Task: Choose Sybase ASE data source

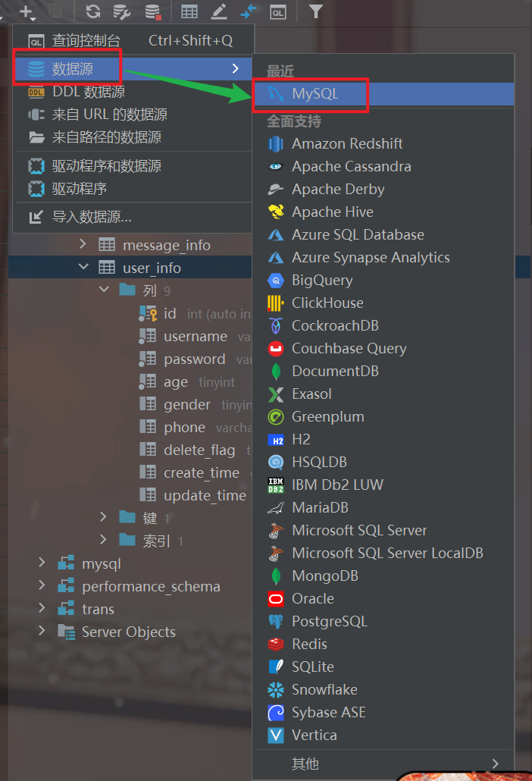Action: (x=383, y=713)
